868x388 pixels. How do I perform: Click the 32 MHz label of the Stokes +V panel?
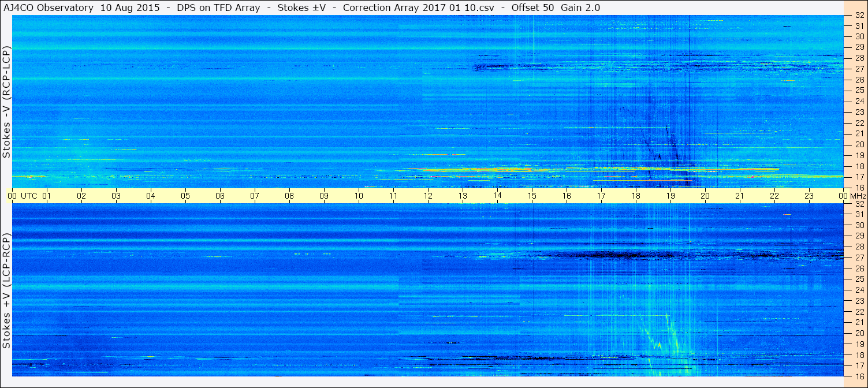pos(859,204)
